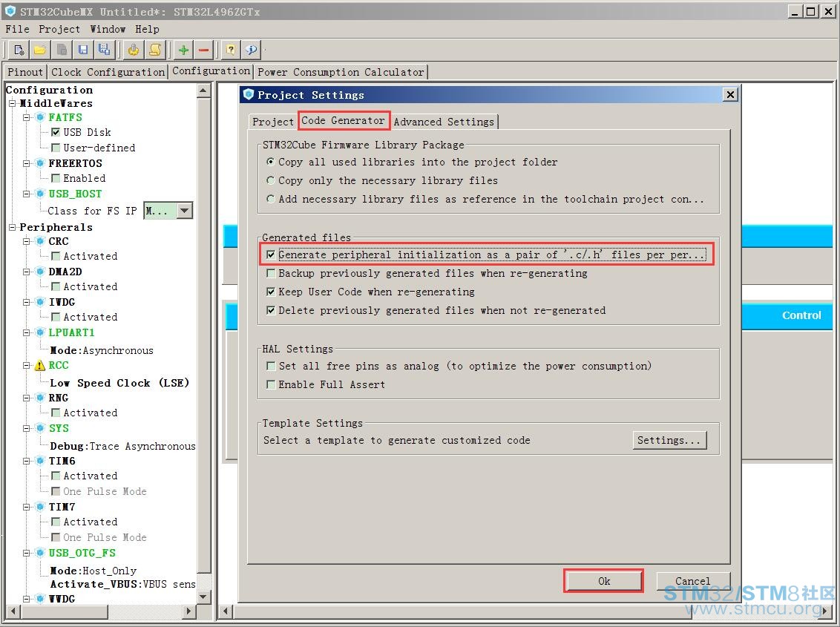840x627 pixels.
Task: Select Add necessary library files as reference
Action: pyautogui.click(x=271, y=200)
